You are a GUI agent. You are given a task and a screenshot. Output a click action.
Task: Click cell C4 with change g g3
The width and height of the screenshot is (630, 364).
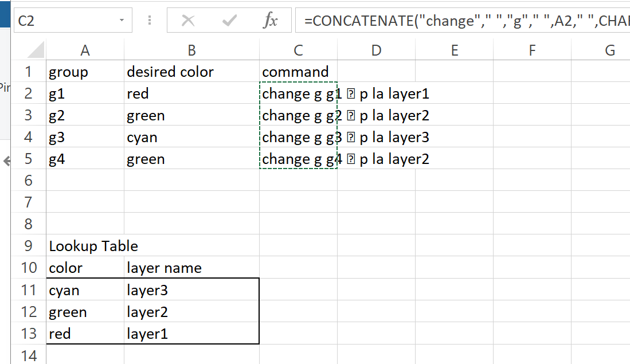(298, 137)
